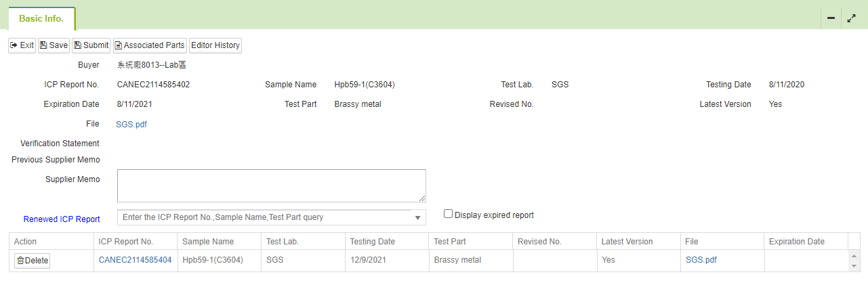Open Associated Parts list
868x283 pixels.
(150, 45)
